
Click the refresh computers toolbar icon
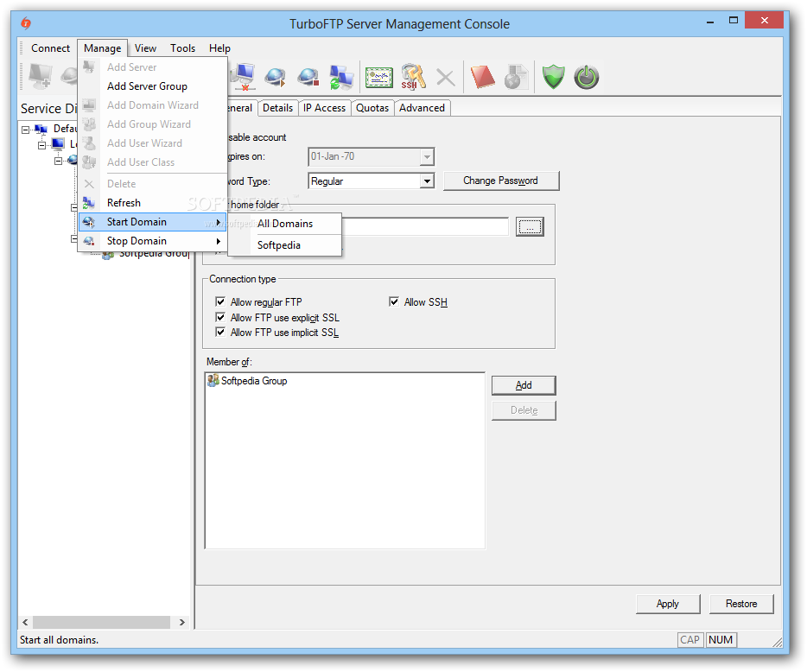click(x=340, y=77)
